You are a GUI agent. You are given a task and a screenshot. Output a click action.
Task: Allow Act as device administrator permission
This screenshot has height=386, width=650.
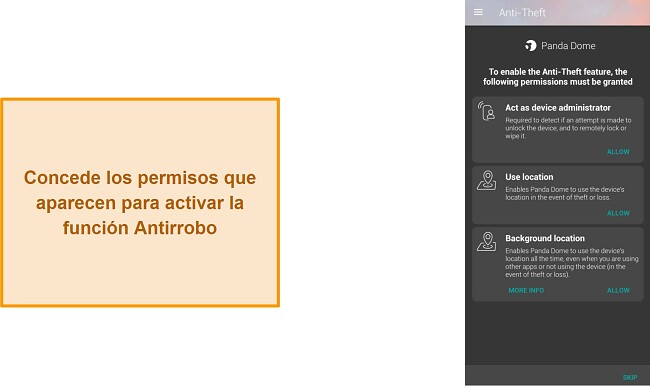[x=618, y=152]
